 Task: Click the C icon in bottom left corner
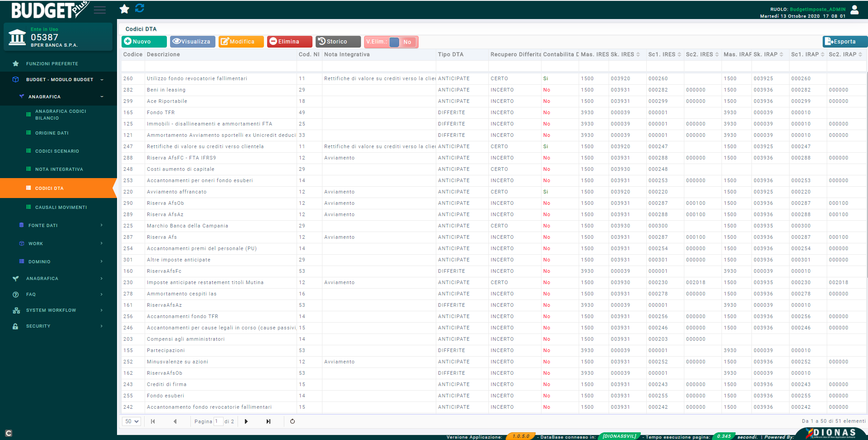click(x=9, y=433)
